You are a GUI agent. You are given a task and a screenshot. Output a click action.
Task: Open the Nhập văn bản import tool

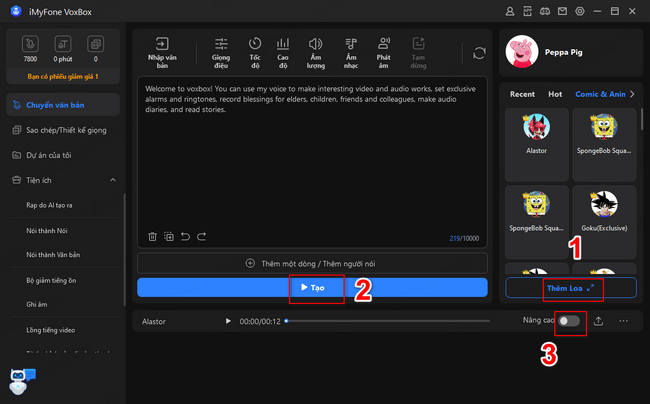click(x=162, y=53)
